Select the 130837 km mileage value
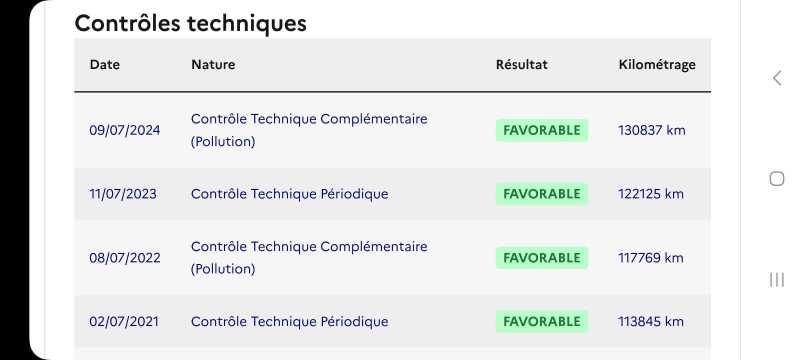 click(x=652, y=131)
